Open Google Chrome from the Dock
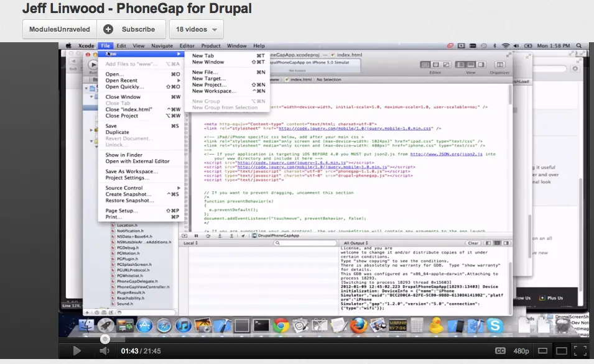This screenshot has width=594, height=364. 281,325
